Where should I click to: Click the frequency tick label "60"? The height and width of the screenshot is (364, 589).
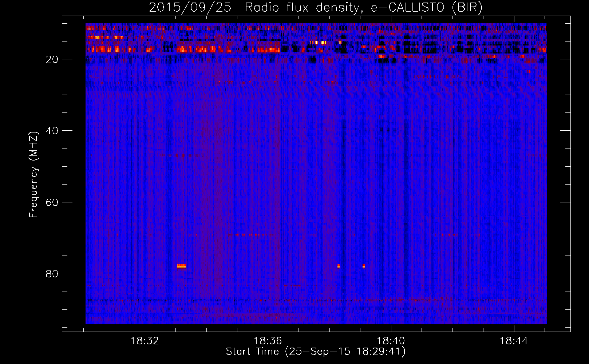[x=52, y=202]
